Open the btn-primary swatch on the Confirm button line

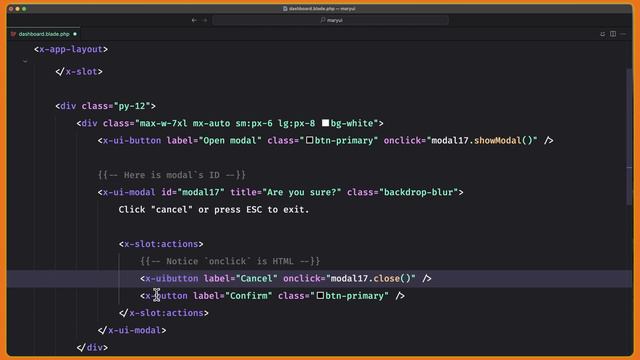[x=320, y=296]
